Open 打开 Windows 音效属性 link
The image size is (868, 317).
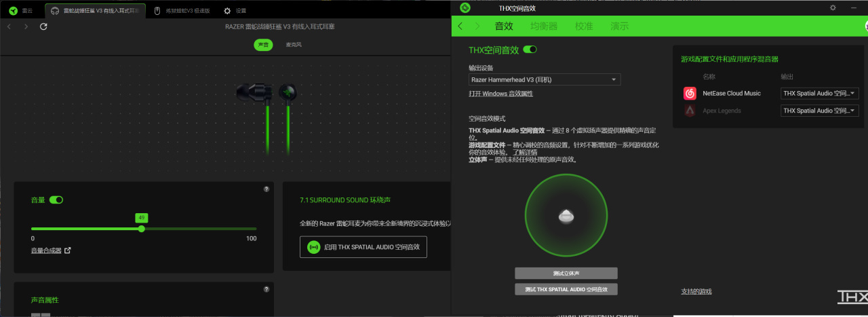coord(500,93)
